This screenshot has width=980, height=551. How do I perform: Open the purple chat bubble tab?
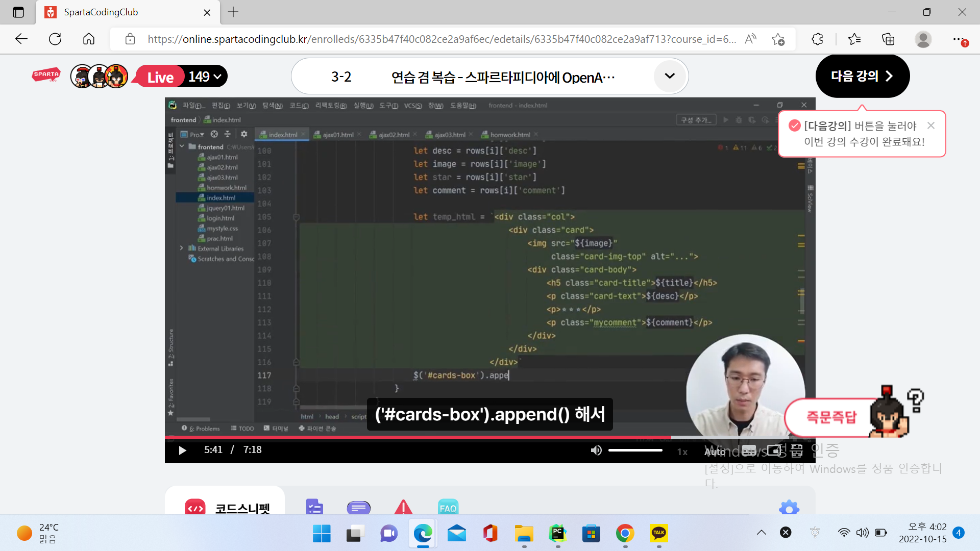point(358,507)
